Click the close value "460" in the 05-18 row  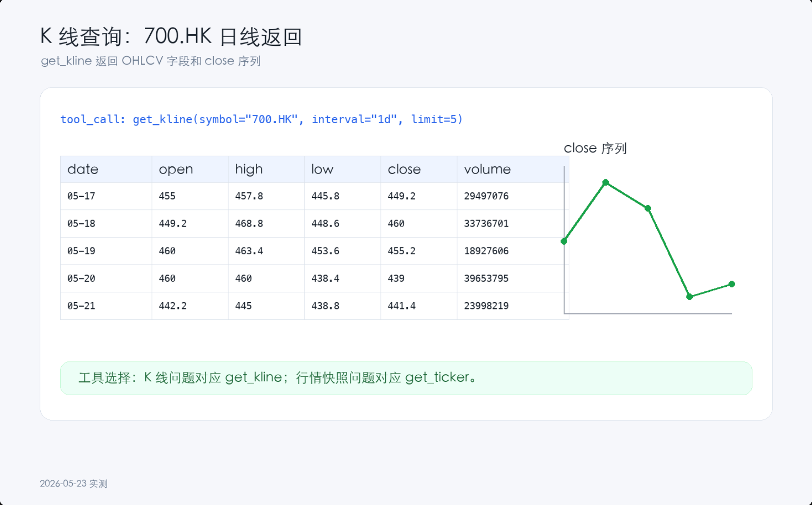(396, 223)
